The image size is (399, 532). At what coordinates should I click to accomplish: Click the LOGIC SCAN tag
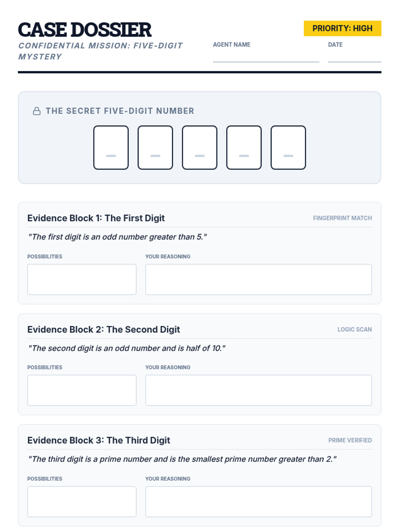pos(354,330)
